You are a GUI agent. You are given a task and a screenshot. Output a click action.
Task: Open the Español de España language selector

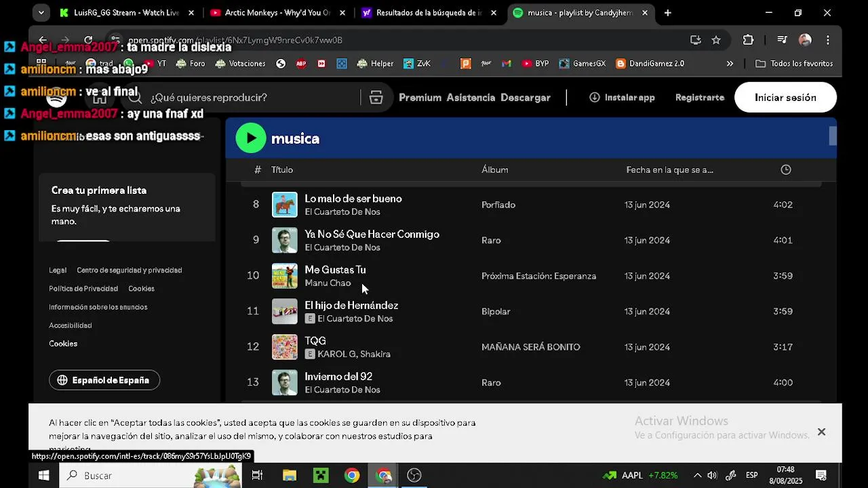104,380
